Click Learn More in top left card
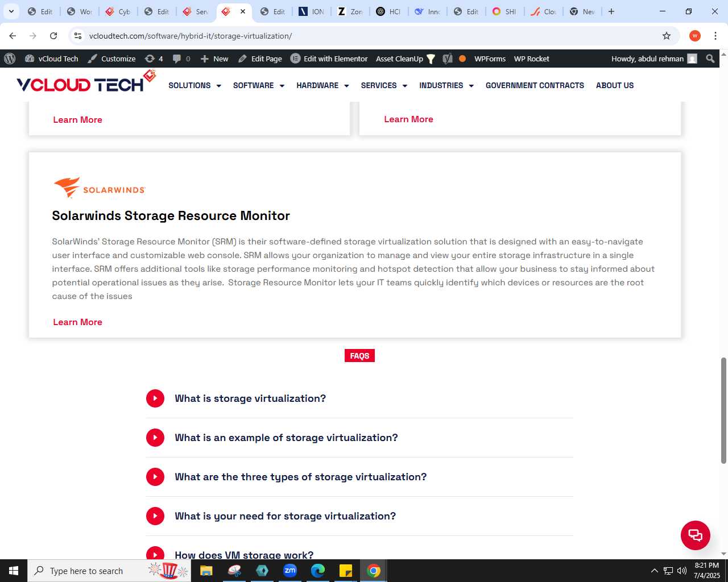Image resolution: width=728 pixels, height=582 pixels. pyautogui.click(x=77, y=119)
